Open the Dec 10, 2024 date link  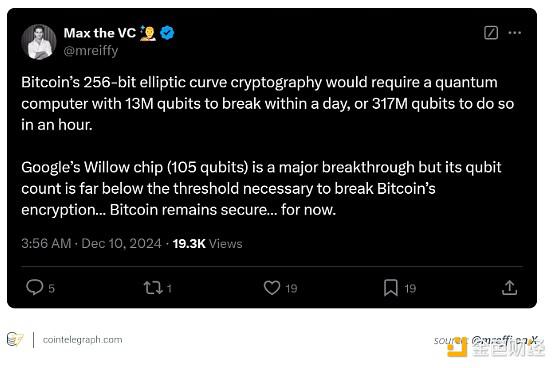coord(121,244)
